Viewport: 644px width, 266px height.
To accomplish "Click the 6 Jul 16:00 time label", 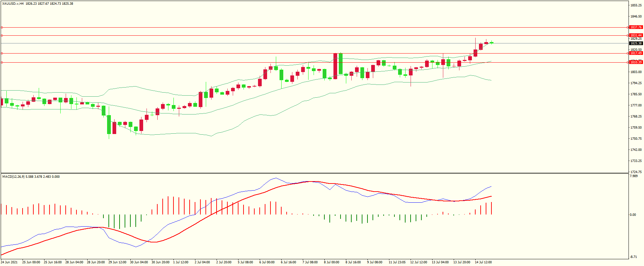I will [288, 262].
